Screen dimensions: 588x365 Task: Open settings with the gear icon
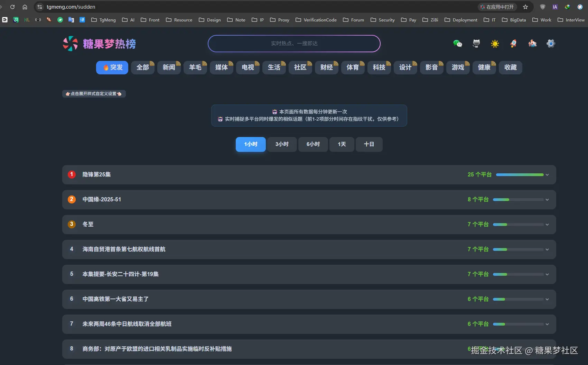(x=551, y=43)
